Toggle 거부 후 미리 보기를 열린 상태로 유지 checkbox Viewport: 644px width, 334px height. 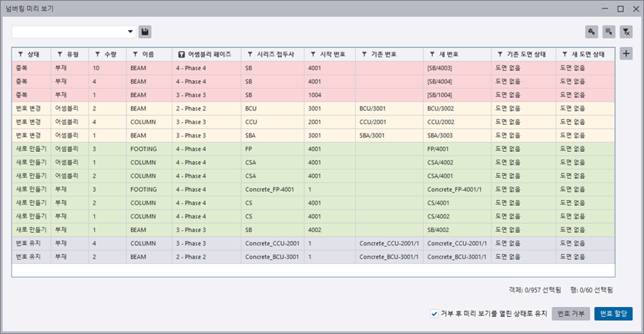click(434, 313)
